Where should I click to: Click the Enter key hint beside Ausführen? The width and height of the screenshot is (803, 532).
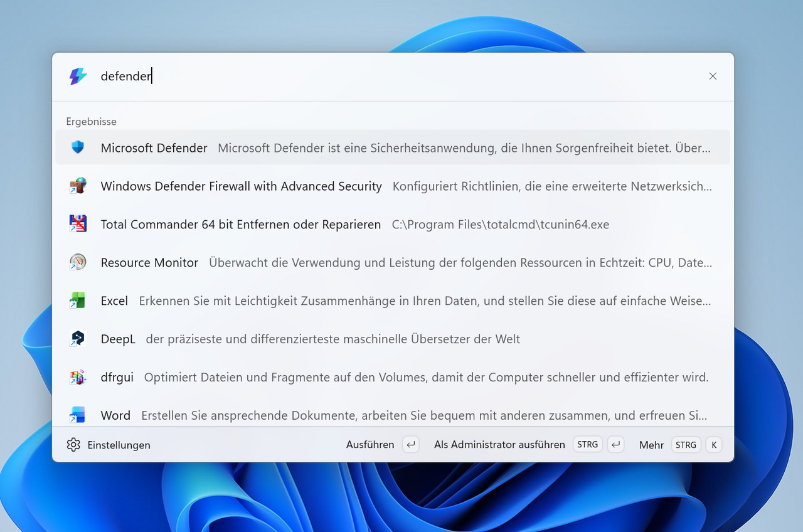(x=410, y=445)
